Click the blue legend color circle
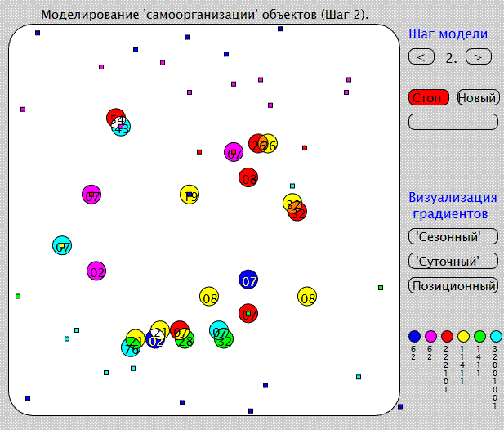504x430 pixels. click(x=414, y=336)
